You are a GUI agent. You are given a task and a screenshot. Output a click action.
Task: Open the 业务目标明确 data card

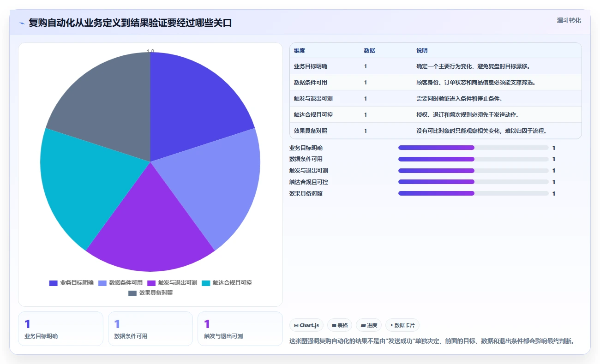point(60,328)
